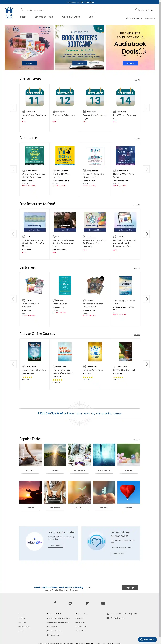Open the Instagram icon in footer

70,603
